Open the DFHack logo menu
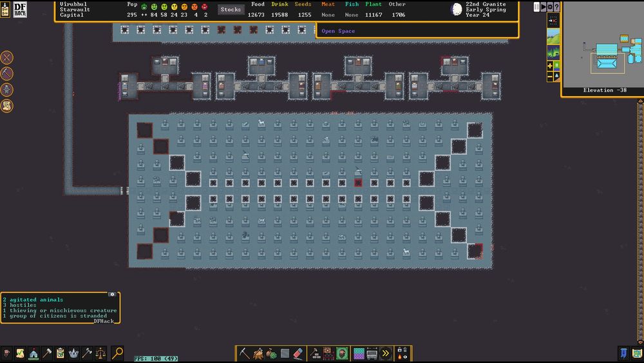This screenshot has height=363, width=644. (20, 9)
